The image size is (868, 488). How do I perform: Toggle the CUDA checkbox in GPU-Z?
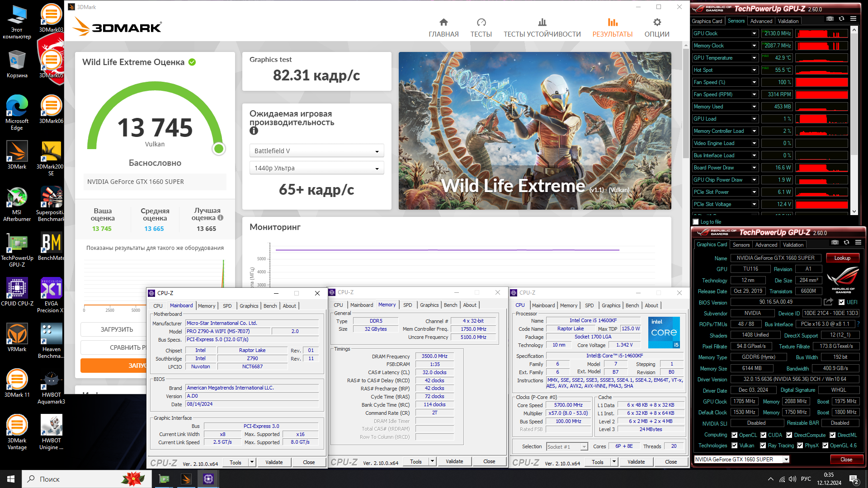(763, 435)
